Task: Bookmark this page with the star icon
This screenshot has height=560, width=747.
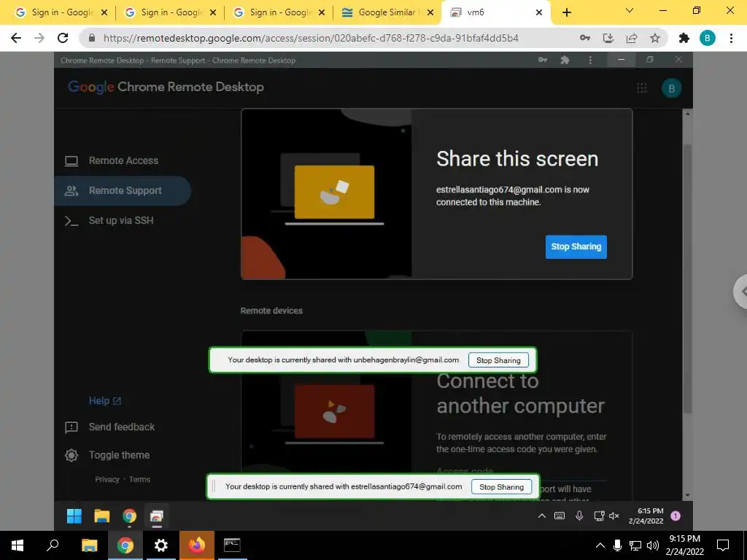Action: point(655,38)
